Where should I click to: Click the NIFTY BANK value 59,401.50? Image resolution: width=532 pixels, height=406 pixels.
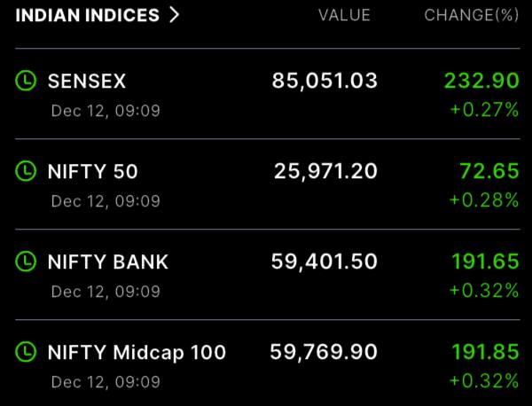[325, 262]
